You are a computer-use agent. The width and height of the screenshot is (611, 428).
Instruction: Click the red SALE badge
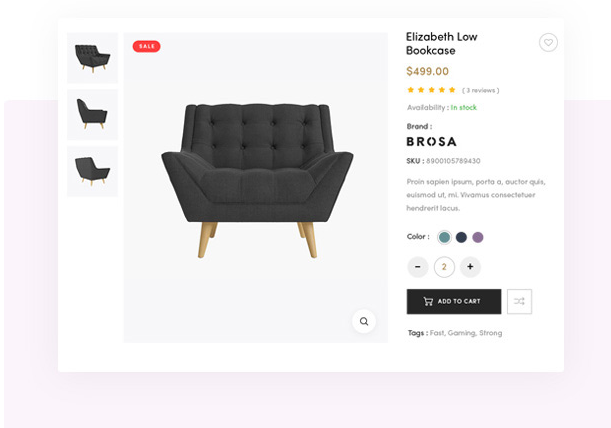pyautogui.click(x=147, y=46)
